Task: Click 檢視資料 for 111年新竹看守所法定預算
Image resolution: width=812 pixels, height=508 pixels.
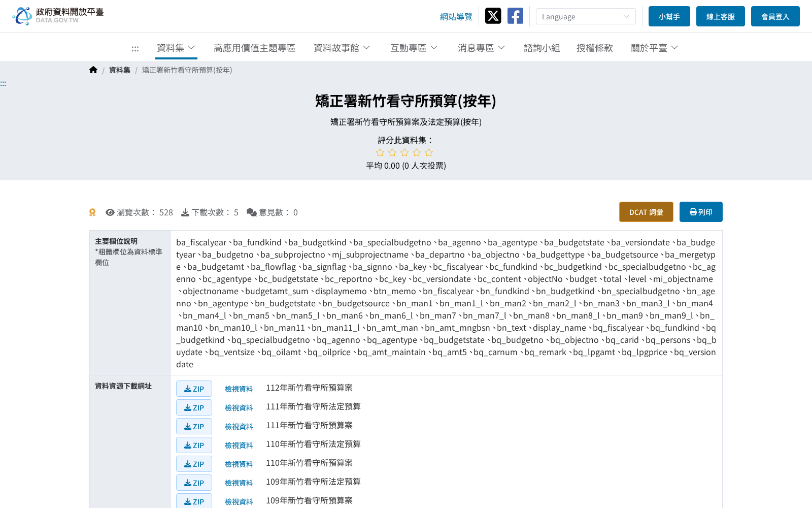Action: coord(239,407)
